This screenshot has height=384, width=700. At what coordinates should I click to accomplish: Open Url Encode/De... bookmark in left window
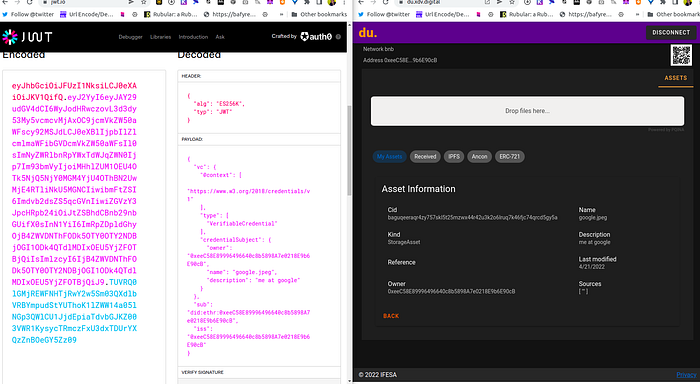click(x=87, y=14)
